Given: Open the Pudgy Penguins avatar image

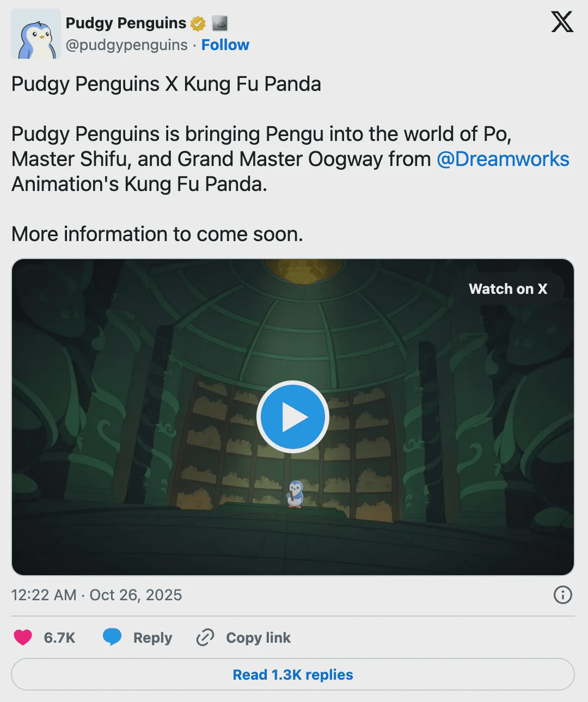Looking at the screenshot, I should pos(36,34).
